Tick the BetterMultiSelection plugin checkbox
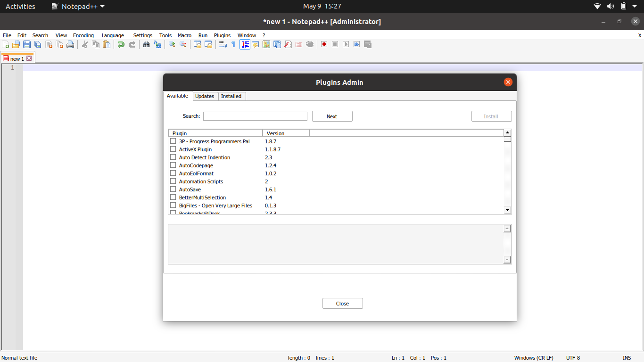 [173, 197]
